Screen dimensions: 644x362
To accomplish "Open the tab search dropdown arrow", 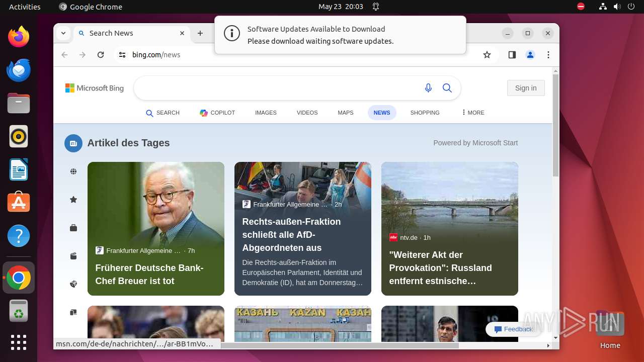I will coord(63,33).
